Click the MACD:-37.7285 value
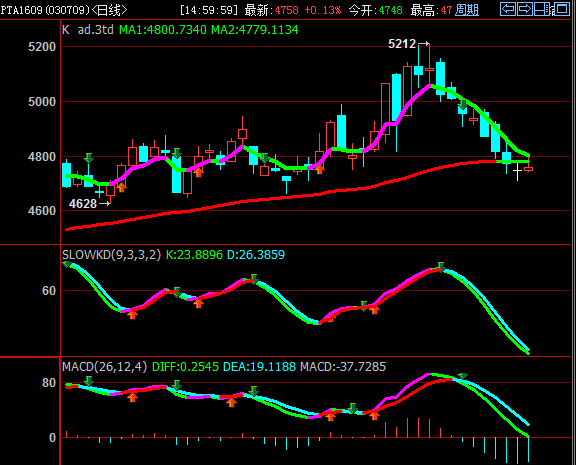 pyautogui.click(x=343, y=367)
